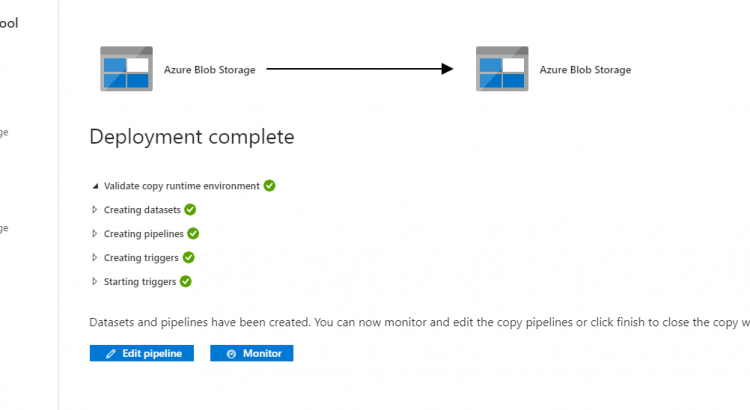Screen dimensions: 750x410
Task: Click the green checkmark beside Starting triggers
Action: tap(186, 282)
